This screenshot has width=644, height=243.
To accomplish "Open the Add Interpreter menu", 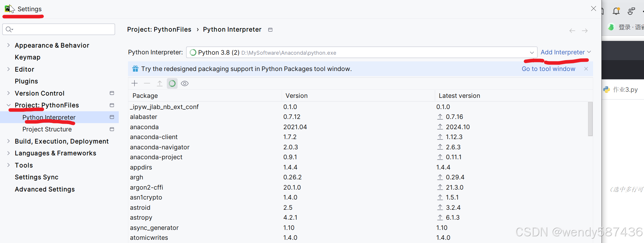I will pos(565,52).
